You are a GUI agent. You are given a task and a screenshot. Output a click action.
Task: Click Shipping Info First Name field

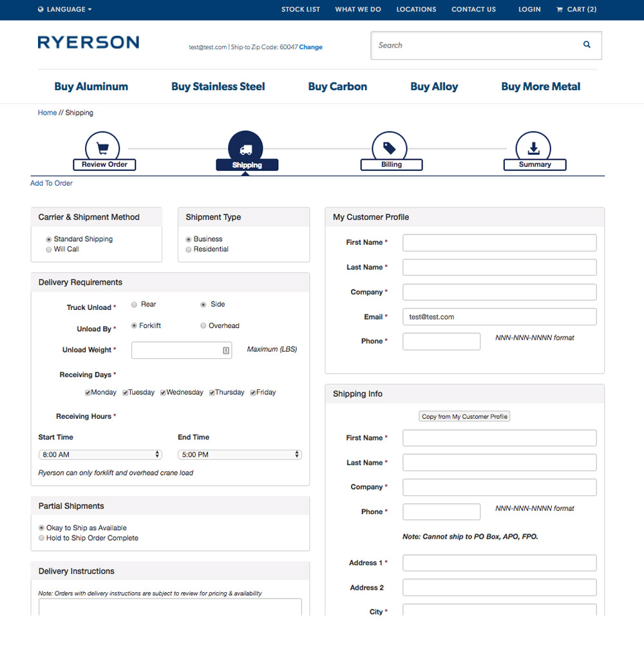pyautogui.click(x=499, y=438)
